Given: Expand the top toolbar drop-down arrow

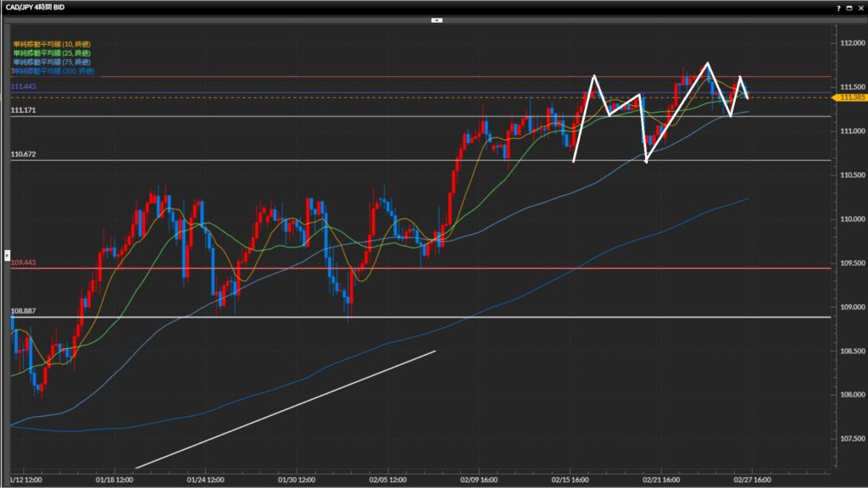Looking at the screenshot, I should tap(437, 19).
